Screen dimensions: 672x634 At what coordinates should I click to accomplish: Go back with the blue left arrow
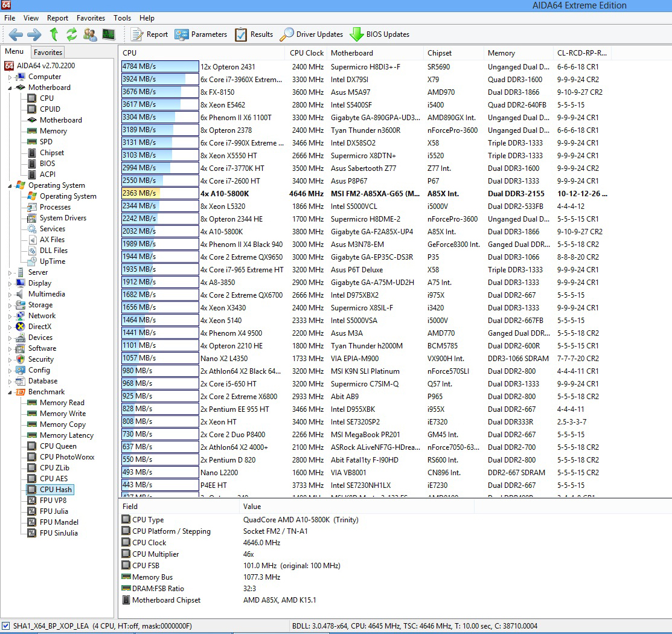click(16, 34)
